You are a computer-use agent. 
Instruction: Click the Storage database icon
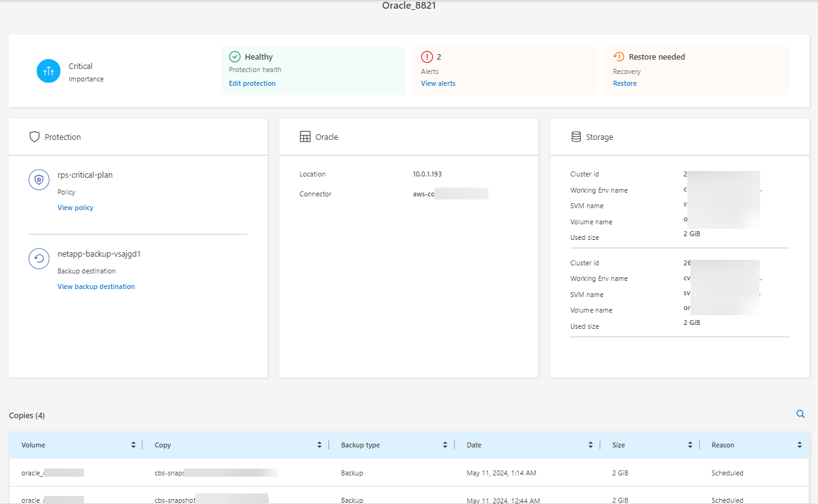(576, 137)
